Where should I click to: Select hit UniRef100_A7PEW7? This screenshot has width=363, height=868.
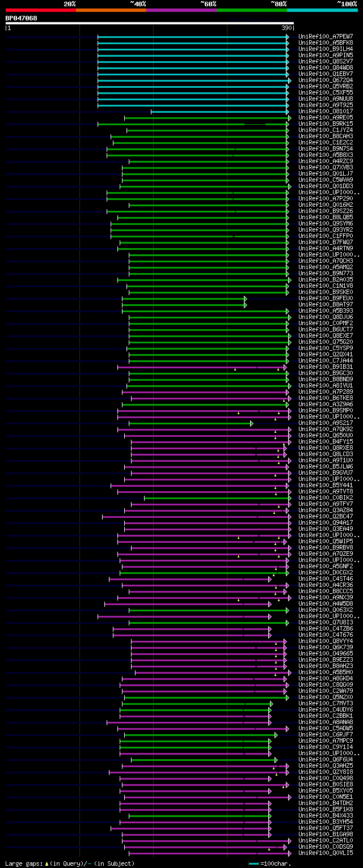tap(326, 36)
